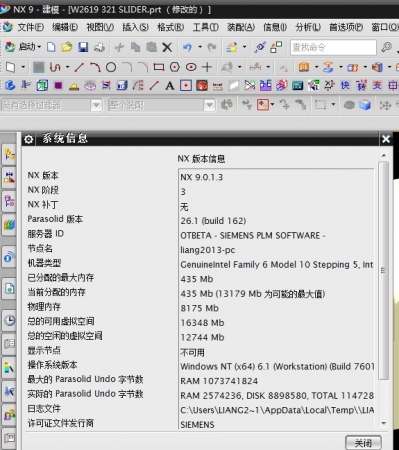The height and width of the screenshot is (450, 399).
Task: Click the shaded blue cube render icon
Action: pos(365,105)
